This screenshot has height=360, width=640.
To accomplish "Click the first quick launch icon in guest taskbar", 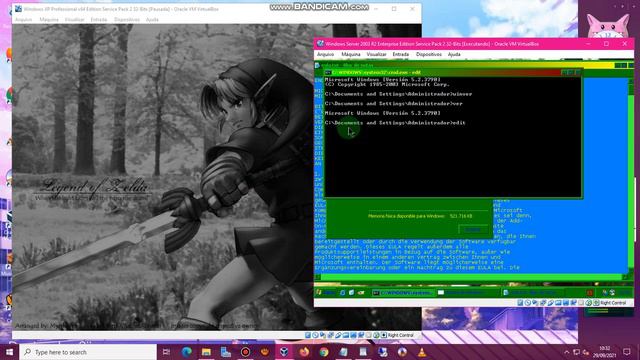I will tap(342, 293).
